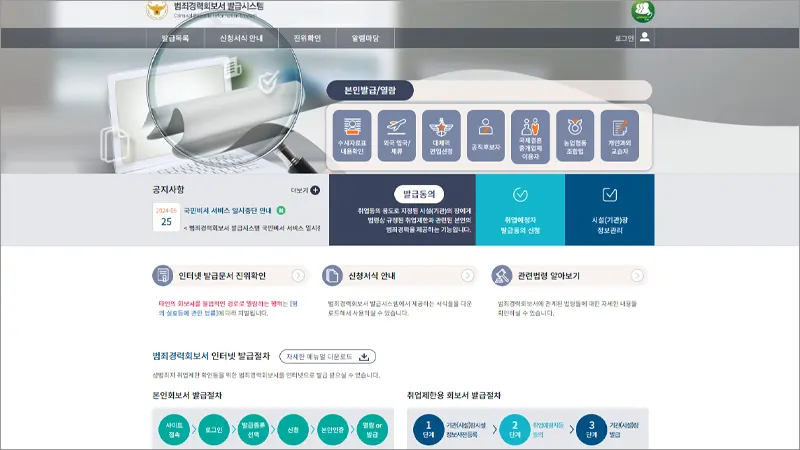Image resolution: width=800 pixels, height=450 pixels.
Task: Open 취업예정자 발급동의 신청 panel
Action: point(520,210)
